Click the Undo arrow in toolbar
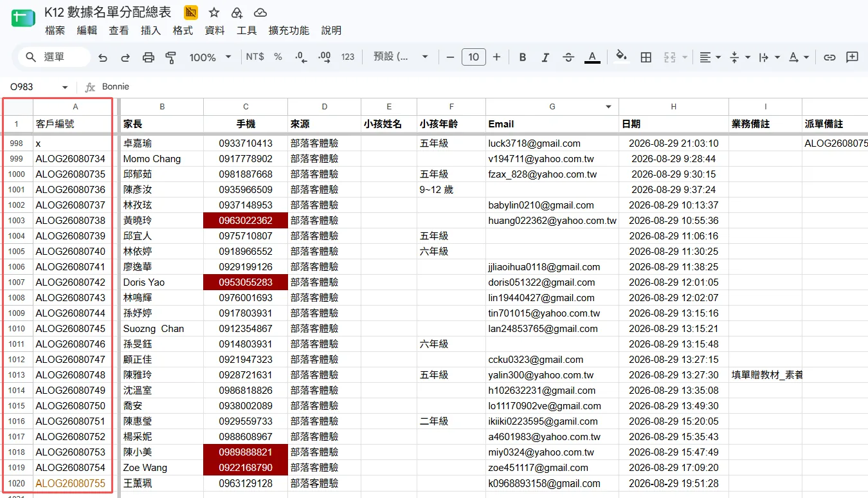This screenshot has height=498, width=868. pos(103,57)
